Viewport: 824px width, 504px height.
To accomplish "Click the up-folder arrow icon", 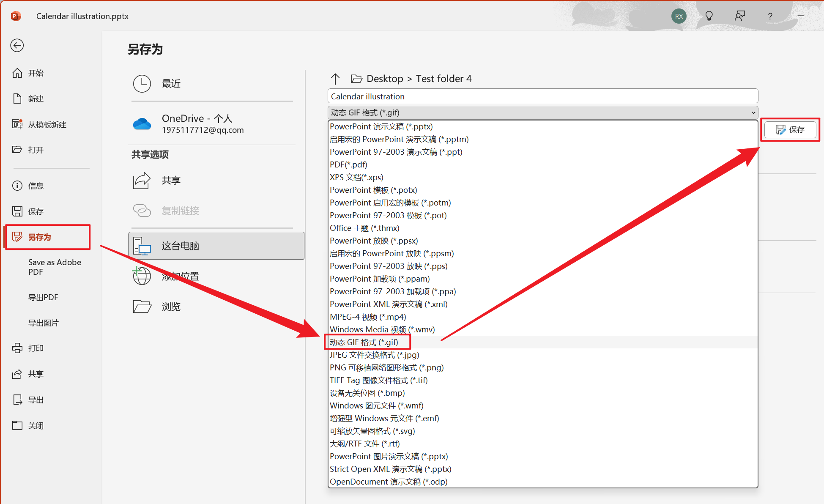I will 335,79.
